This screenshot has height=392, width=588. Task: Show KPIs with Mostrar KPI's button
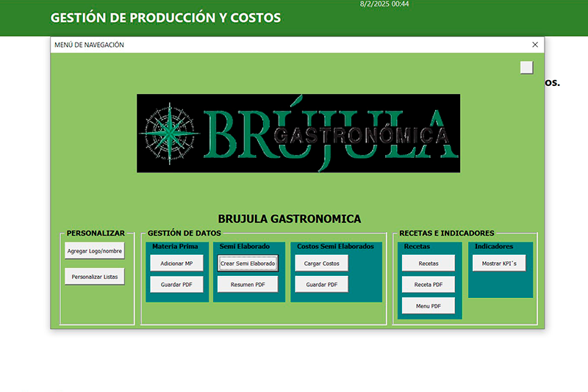point(499,264)
